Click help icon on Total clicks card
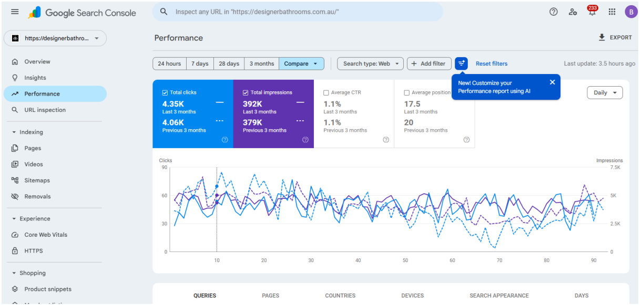This screenshot has width=644, height=305. point(225,140)
